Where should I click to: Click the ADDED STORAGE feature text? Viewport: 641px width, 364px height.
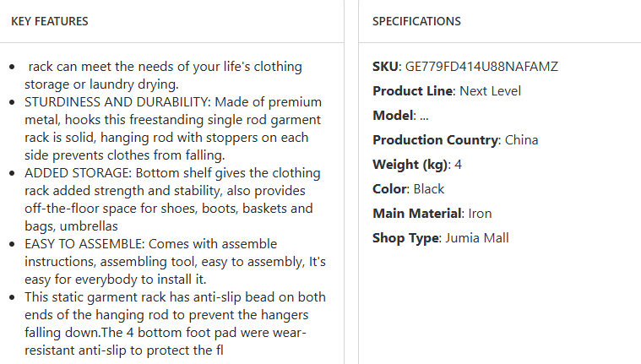point(173,199)
